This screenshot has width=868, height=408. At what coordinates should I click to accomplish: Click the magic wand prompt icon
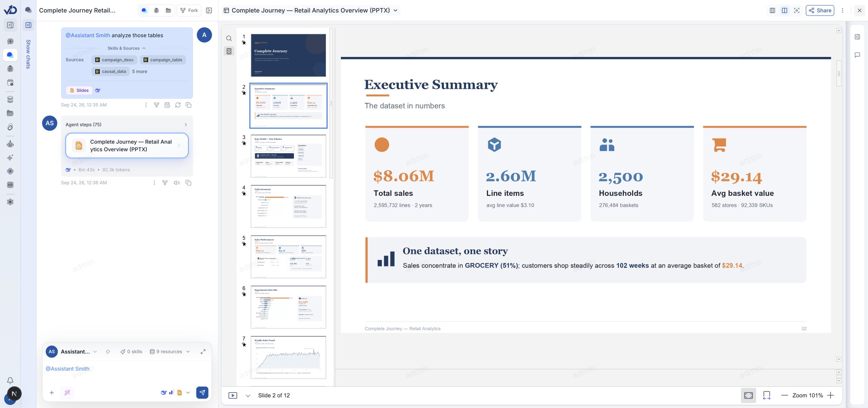tap(67, 392)
